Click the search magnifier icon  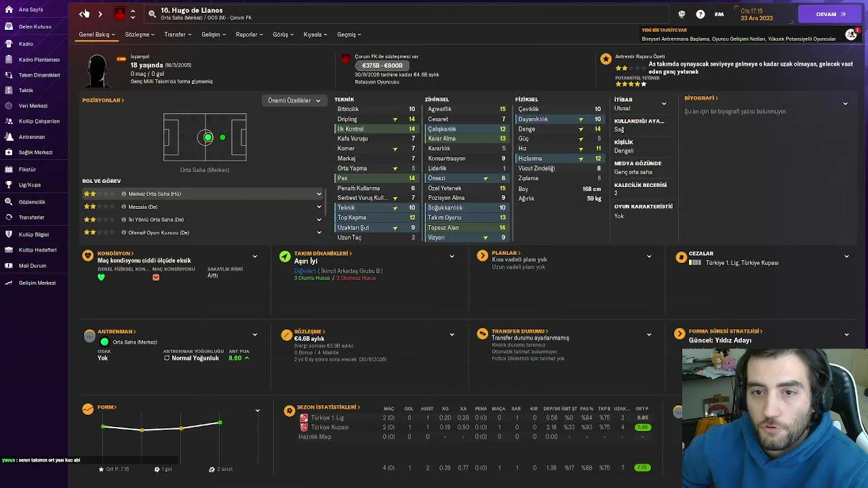(x=152, y=14)
